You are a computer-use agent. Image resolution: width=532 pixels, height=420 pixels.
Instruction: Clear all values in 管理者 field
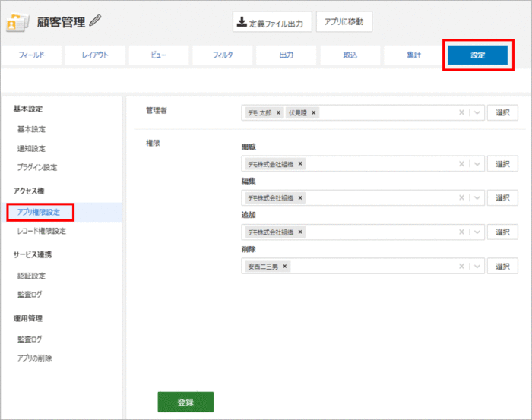461,112
